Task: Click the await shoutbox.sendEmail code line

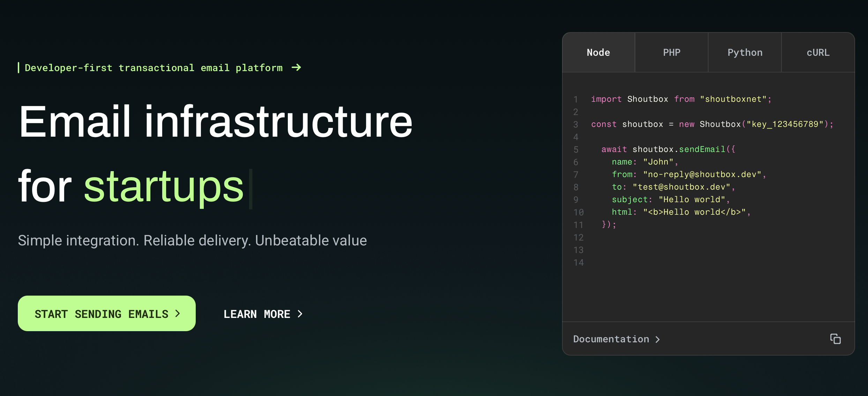Action: (668, 150)
